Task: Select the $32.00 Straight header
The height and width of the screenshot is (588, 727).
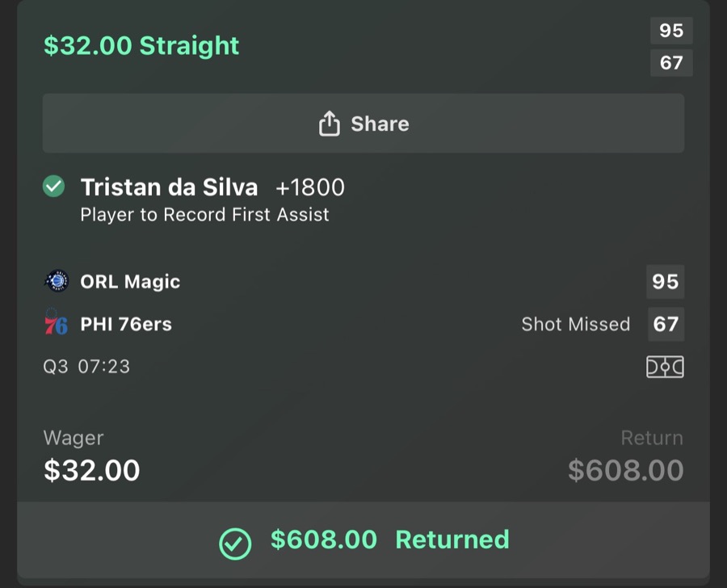Action: 140,45
